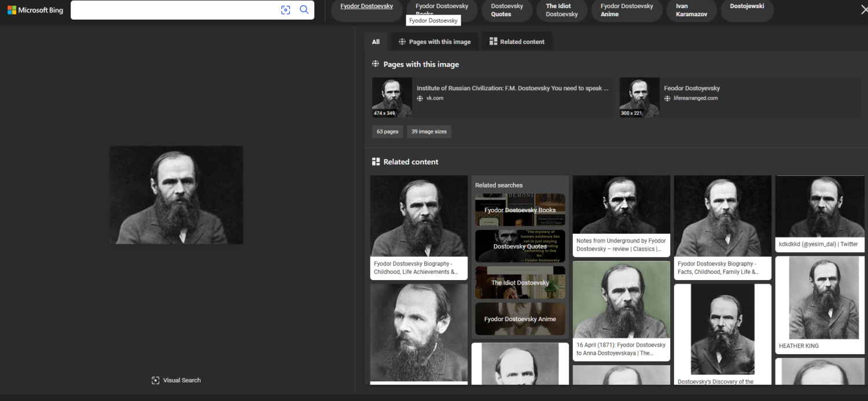Open the HEATHER KING image card
This screenshot has width=868, height=401.
click(820, 305)
